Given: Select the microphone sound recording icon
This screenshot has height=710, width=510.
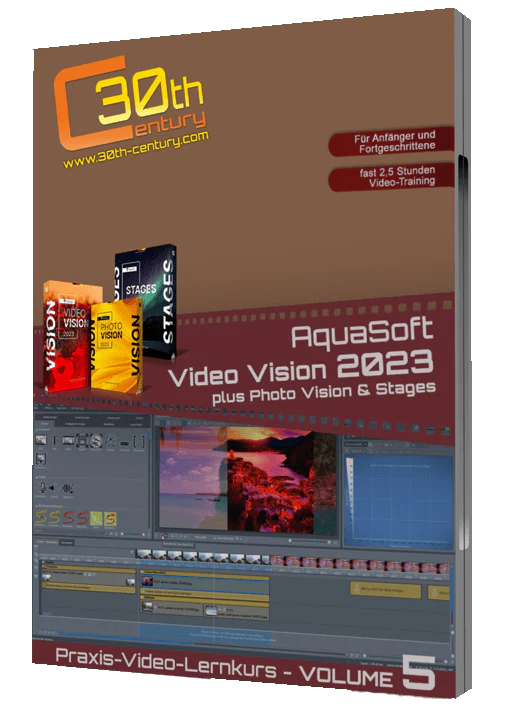Looking at the screenshot, I should pyautogui.click(x=42, y=488).
